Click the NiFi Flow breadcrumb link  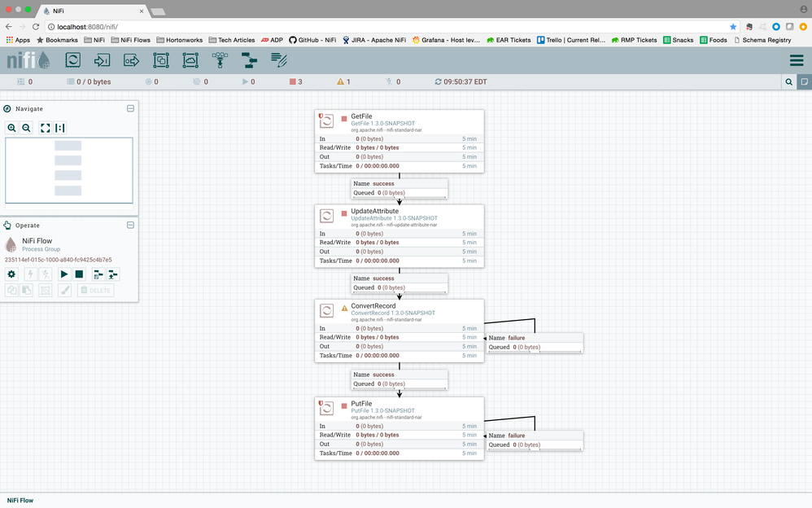(x=20, y=500)
